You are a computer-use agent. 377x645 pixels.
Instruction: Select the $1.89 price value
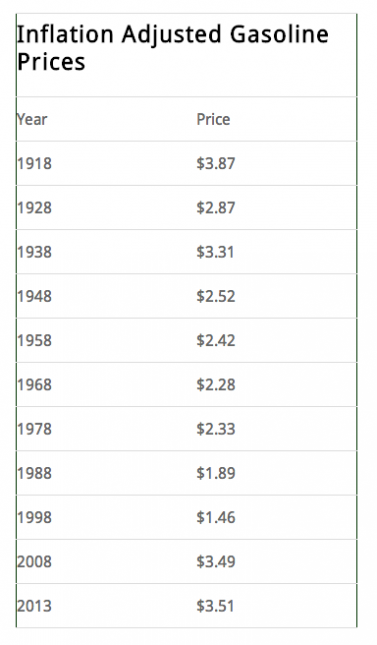(216, 473)
